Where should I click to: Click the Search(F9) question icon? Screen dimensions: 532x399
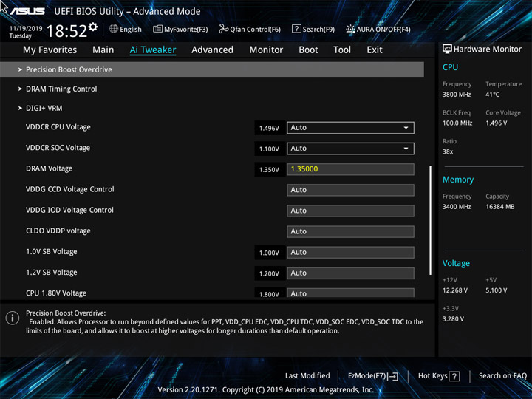[x=296, y=29]
